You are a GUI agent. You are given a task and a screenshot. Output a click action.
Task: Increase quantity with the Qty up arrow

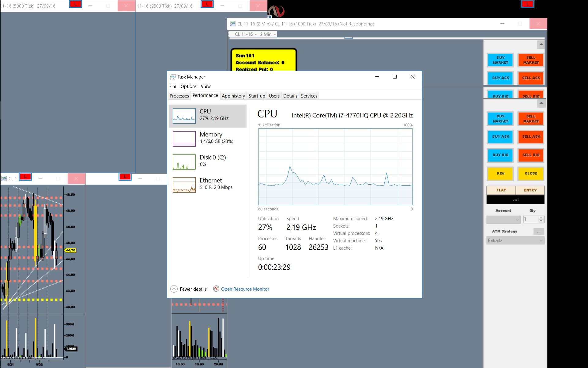(541, 218)
